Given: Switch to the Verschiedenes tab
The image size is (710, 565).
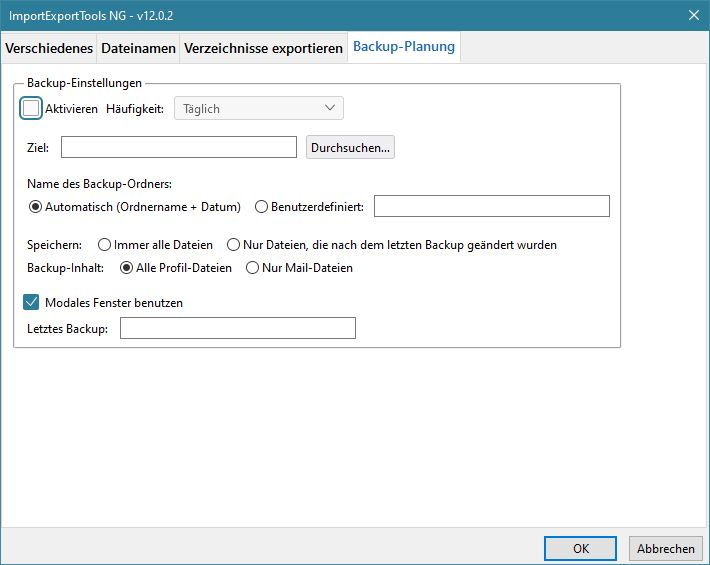Looking at the screenshot, I should pyautogui.click(x=50, y=48).
